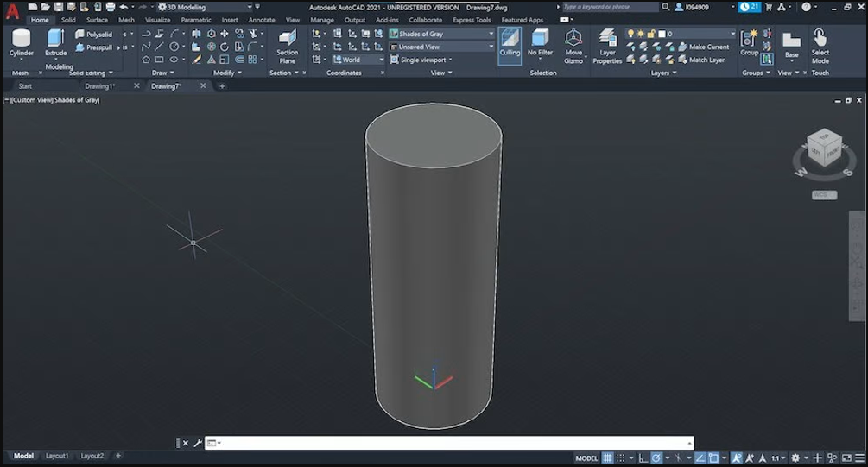Click the Rotate tool in Modify panel

coord(225,47)
